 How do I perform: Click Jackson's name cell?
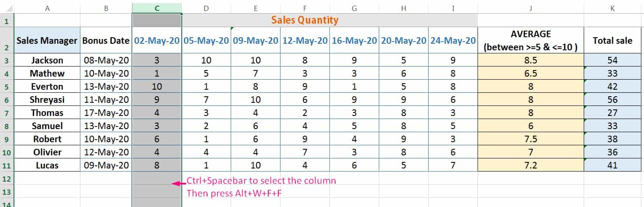47,60
